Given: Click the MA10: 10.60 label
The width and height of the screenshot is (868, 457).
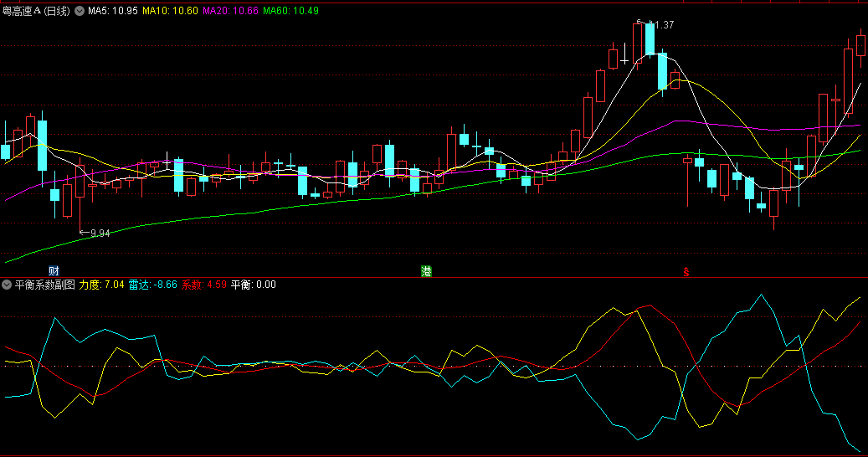Looking at the screenshot, I should [170, 11].
